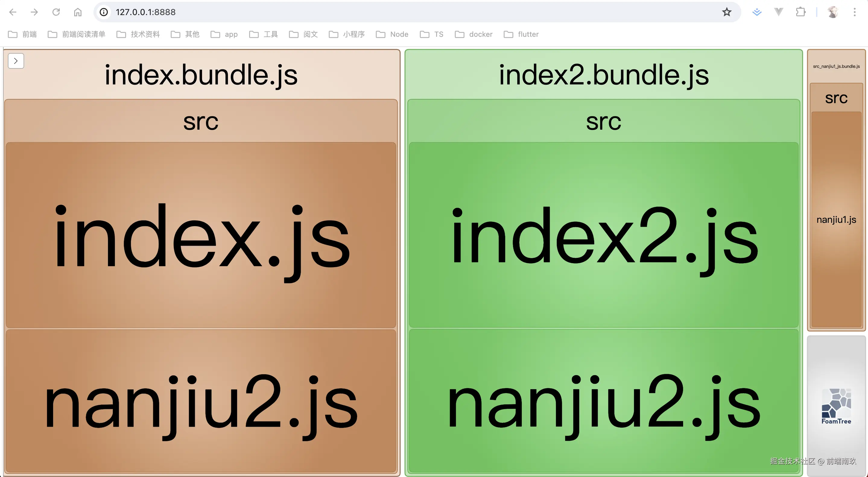The width and height of the screenshot is (868, 477).
Task: Open the 前端阅读清单 bookmarks folder
Action: coord(77,34)
